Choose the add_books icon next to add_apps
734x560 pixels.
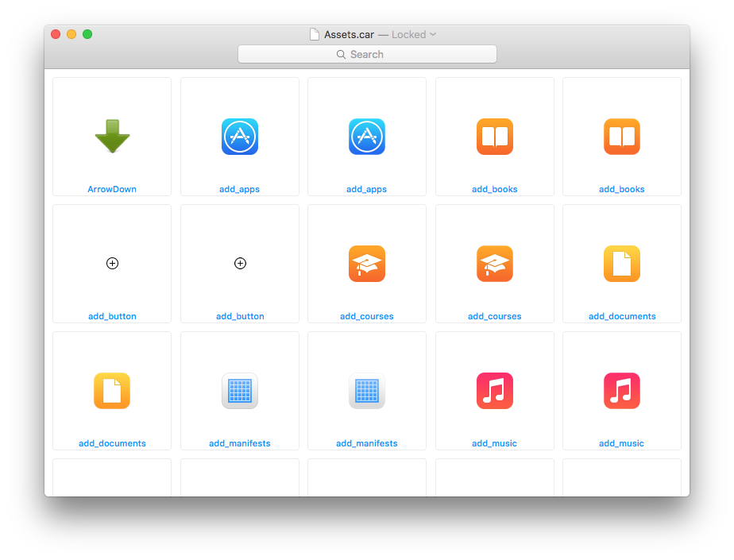click(x=495, y=137)
